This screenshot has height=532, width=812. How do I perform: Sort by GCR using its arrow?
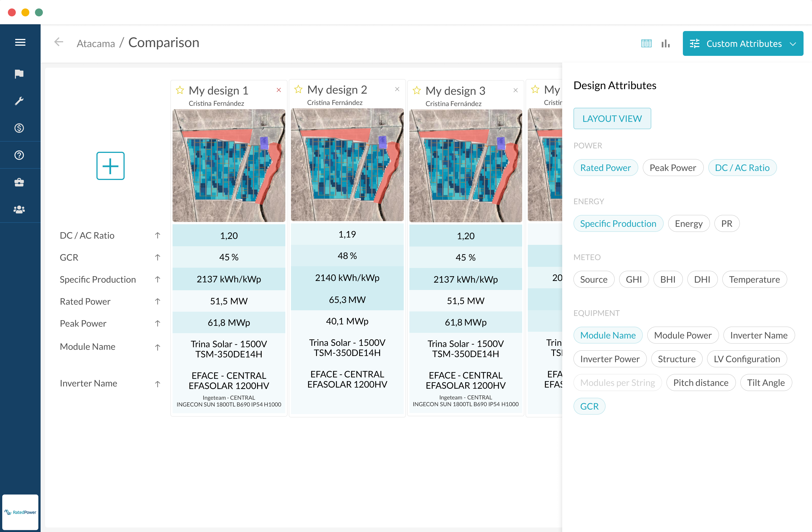coord(157,257)
